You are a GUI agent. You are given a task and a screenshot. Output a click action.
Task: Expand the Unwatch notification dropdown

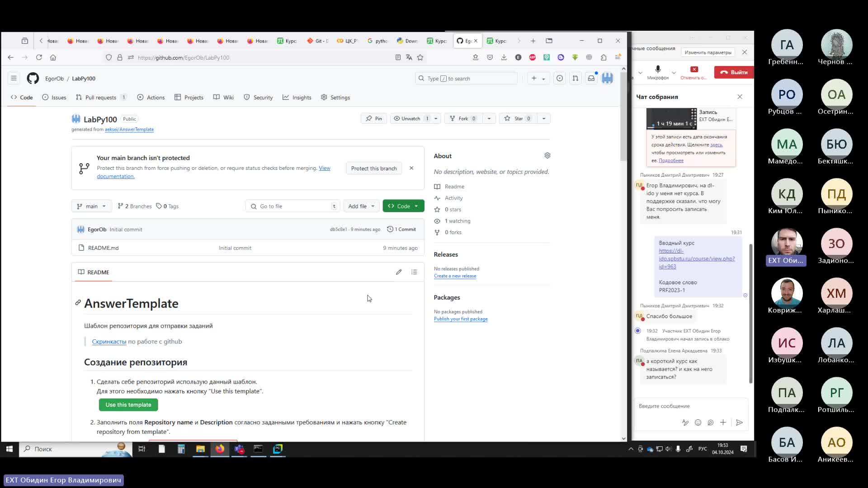click(436, 118)
